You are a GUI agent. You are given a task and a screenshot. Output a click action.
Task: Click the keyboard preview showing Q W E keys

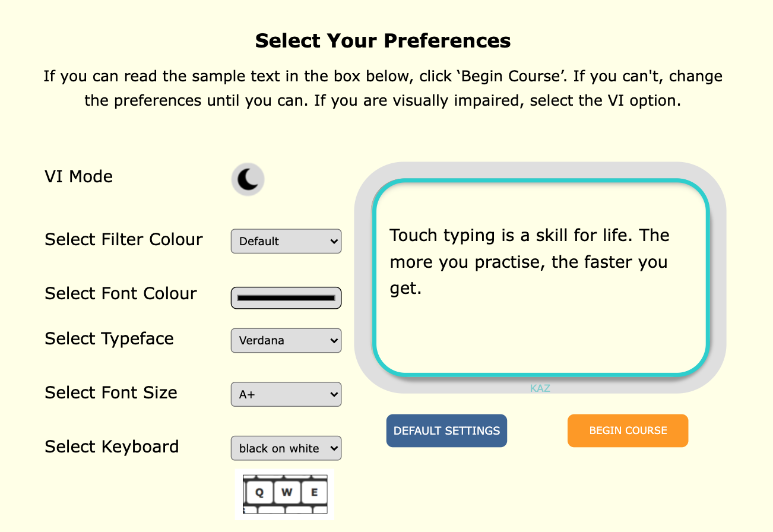click(x=285, y=494)
